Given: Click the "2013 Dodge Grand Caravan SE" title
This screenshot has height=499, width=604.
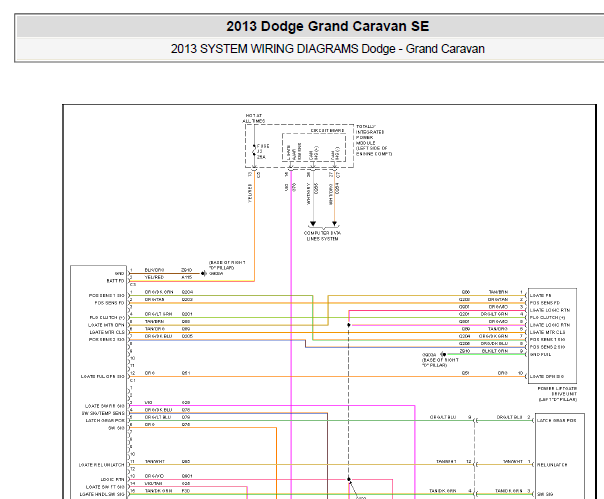Looking at the screenshot, I should (327, 26).
